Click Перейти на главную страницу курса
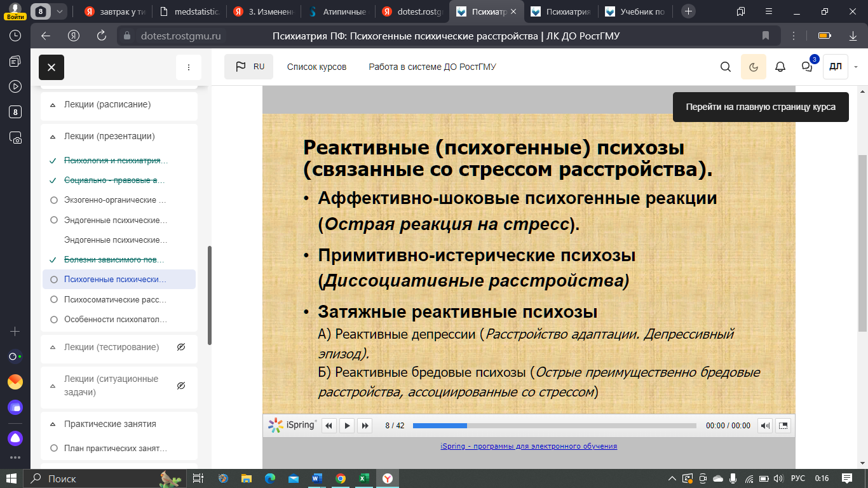The width and height of the screenshot is (868, 488). 761,107
